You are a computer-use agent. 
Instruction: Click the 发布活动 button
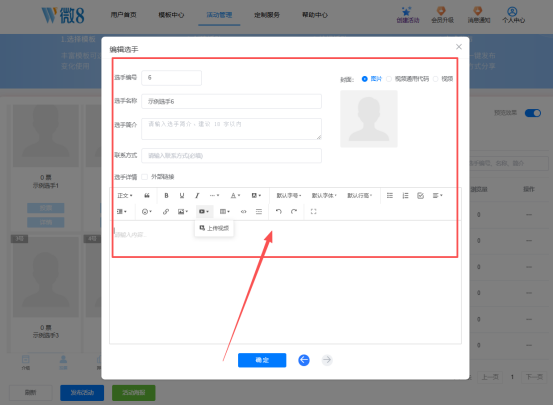[82, 393]
